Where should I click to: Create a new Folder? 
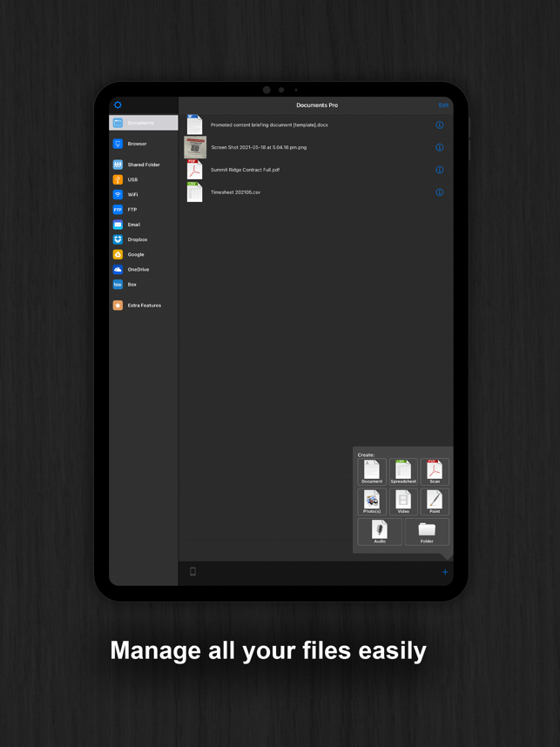click(427, 531)
